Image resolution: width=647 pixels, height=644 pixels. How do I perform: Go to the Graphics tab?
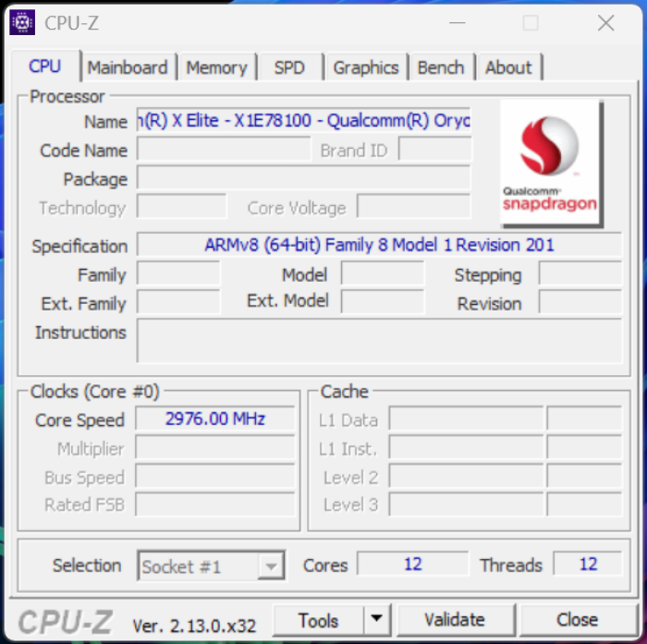coord(365,67)
